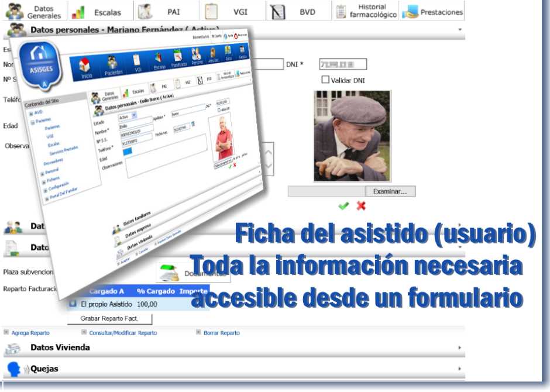Screen dimensions: 550x392
Task: Click green checkmark under photo in tilted window
Action: (x=230, y=167)
